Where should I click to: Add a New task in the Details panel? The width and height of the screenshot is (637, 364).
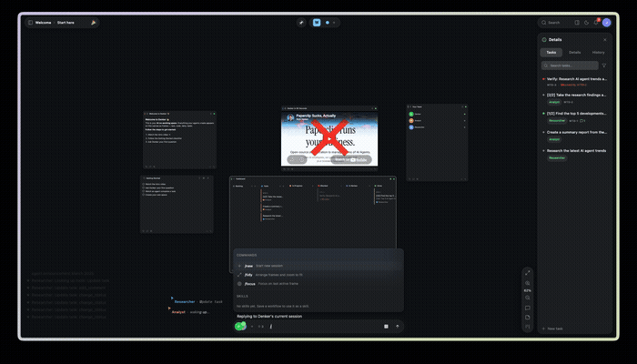click(552, 329)
